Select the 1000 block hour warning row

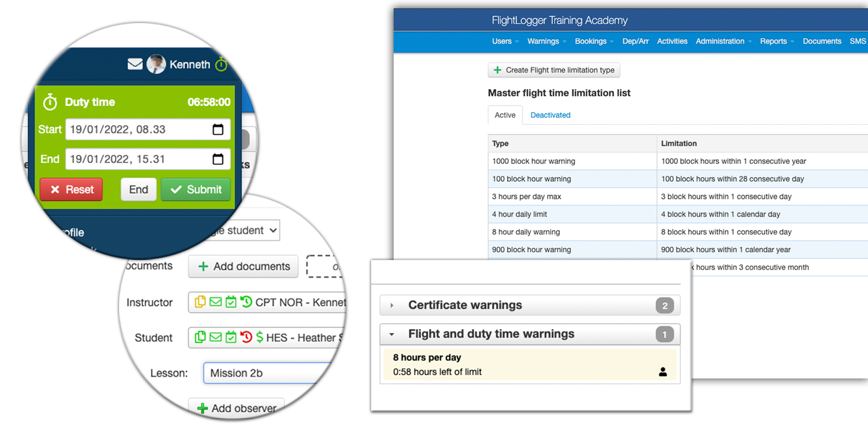(x=678, y=161)
